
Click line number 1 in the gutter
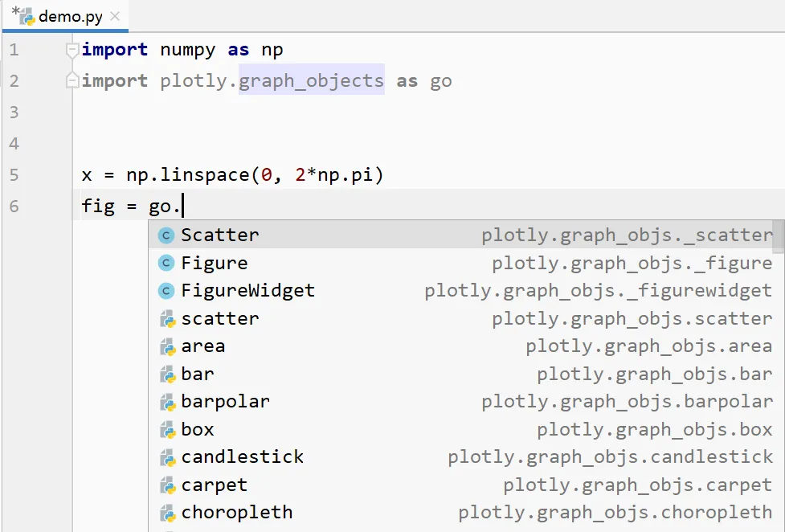click(14, 50)
